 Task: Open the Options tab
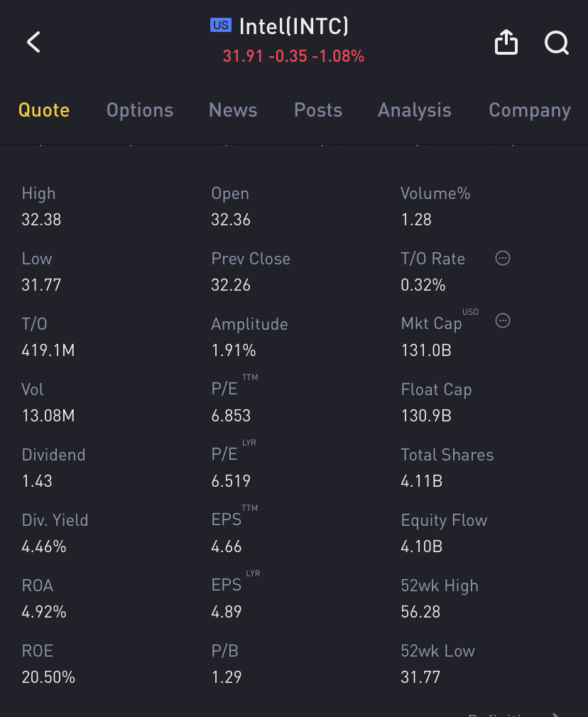[x=140, y=110]
